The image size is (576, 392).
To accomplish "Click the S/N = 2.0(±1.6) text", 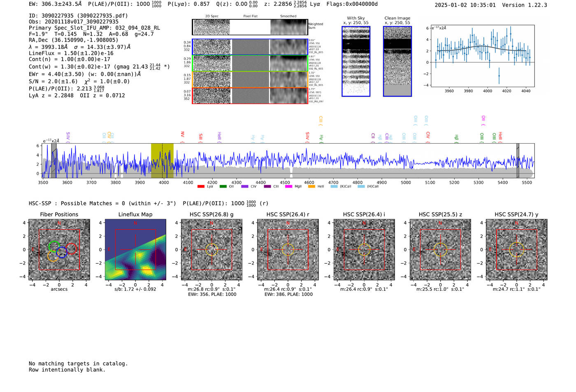I will point(53,81).
